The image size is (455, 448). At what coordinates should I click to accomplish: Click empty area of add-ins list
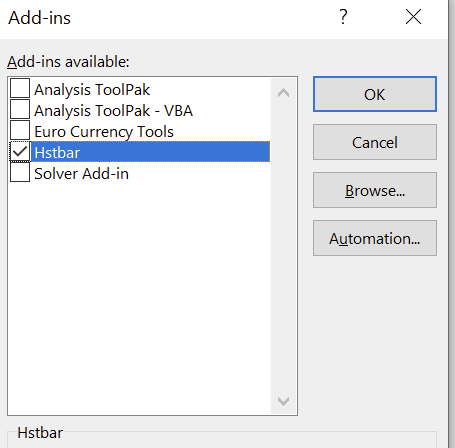[x=140, y=297]
